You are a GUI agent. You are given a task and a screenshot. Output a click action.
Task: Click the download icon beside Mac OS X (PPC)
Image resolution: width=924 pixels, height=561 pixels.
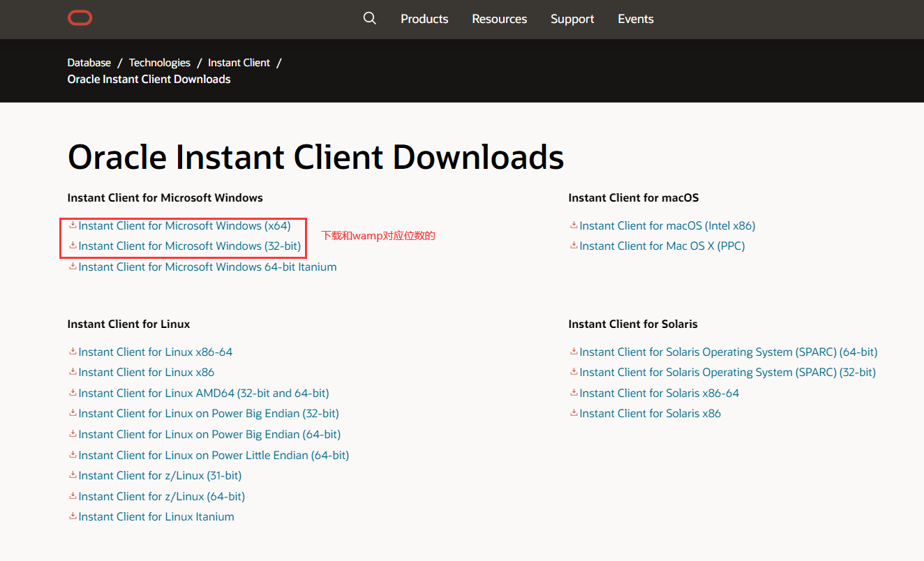click(x=574, y=246)
